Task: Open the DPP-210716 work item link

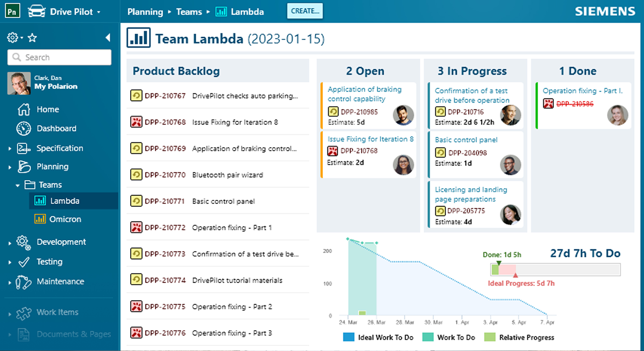Action: coord(465,112)
